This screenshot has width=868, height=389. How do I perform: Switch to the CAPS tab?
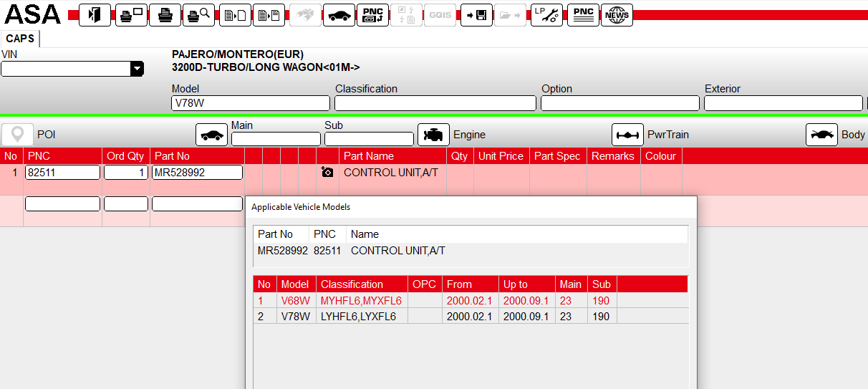pyautogui.click(x=20, y=39)
